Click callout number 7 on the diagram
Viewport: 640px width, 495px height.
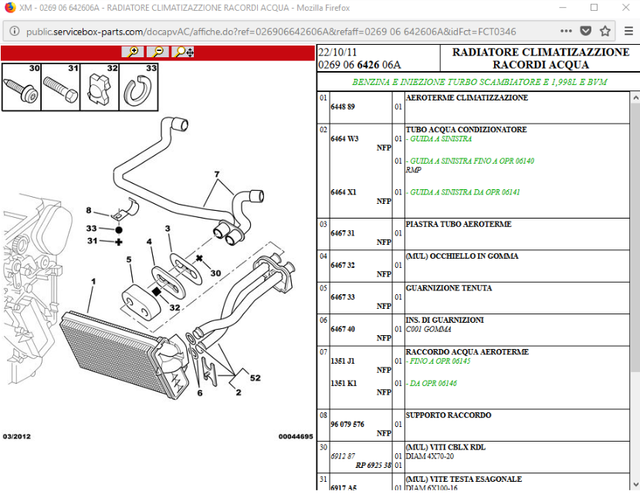[x=217, y=174]
